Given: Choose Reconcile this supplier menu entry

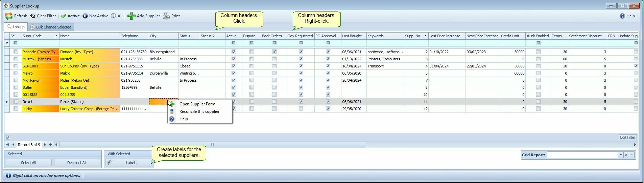Looking at the screenshot, I should [x=200, y=111].
